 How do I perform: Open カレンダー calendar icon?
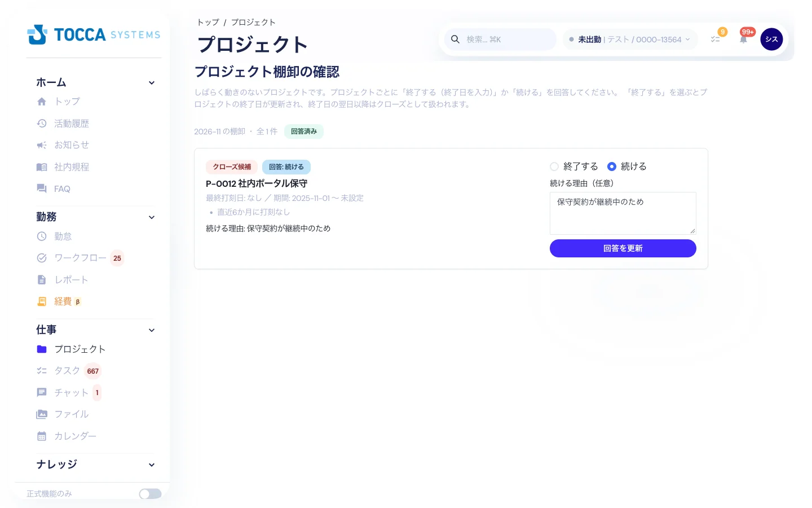point(42,436)
